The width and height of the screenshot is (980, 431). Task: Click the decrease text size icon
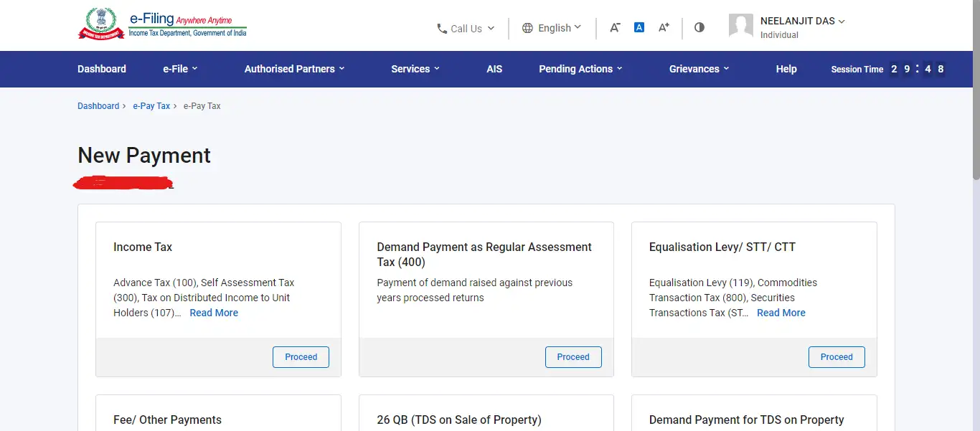click(x=614, y=27)
